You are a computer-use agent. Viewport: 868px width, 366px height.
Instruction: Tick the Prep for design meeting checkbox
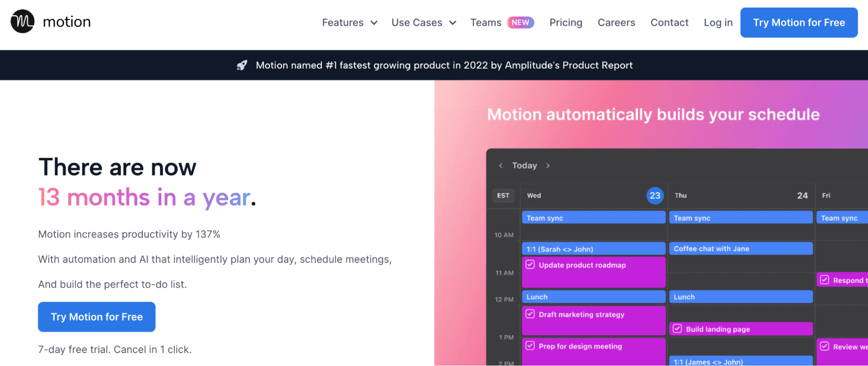click(x=530, y=346)
